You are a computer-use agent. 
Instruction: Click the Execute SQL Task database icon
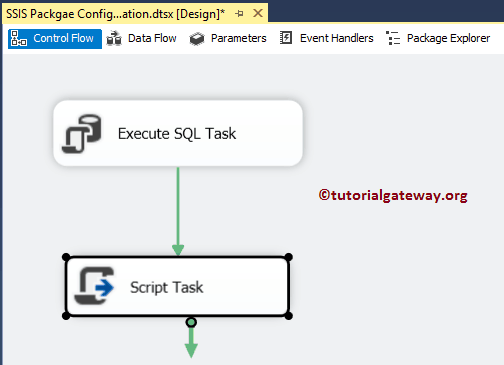click(82, 134)
